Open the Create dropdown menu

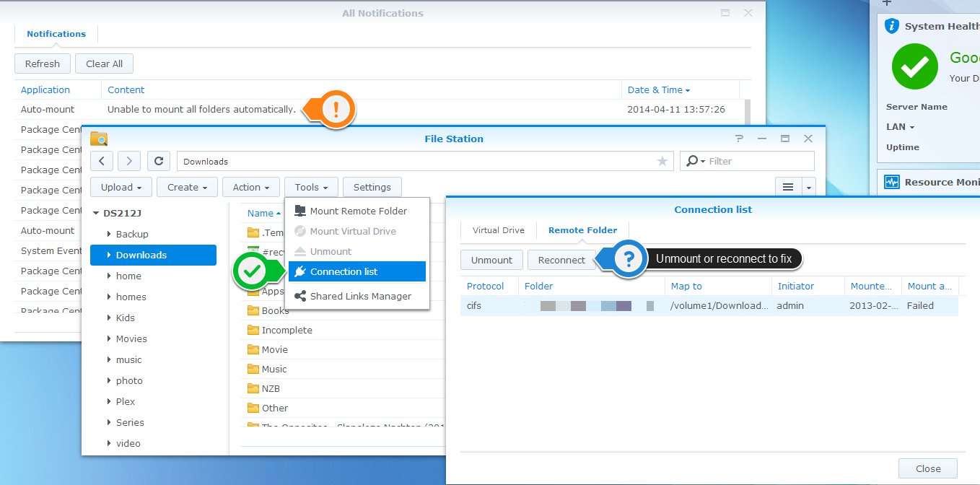tap(187, 187)
